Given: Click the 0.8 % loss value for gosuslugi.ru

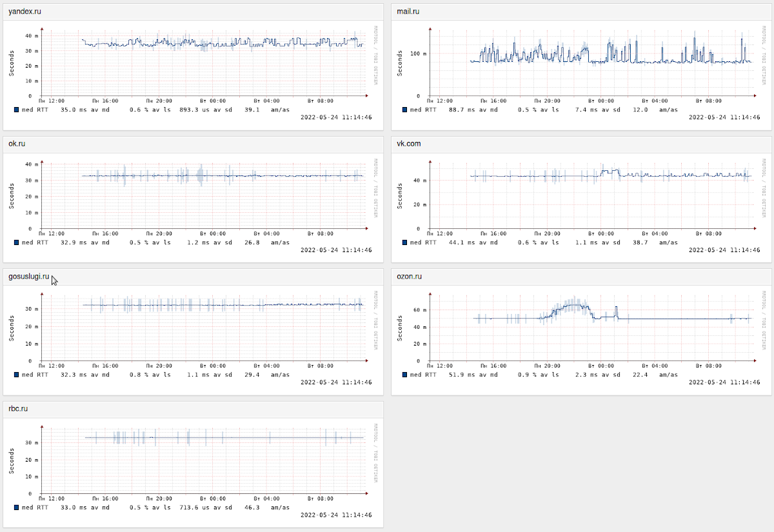Looking at the screenshot, I should (139, 375).
